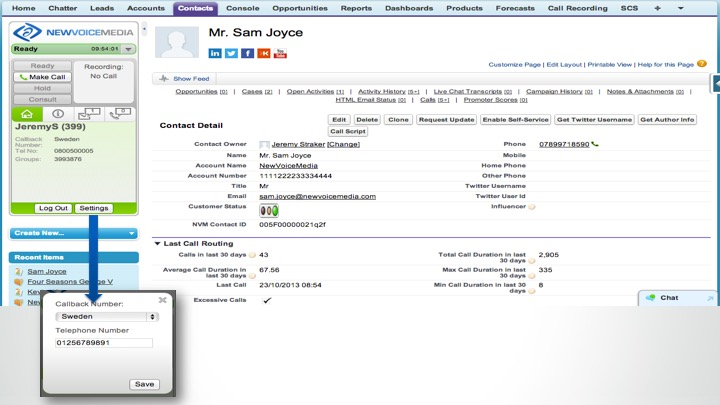The width and height of the screenshot is (720, 405).
Task: Open the Facebook social icon
Action: tap(247, 53)
